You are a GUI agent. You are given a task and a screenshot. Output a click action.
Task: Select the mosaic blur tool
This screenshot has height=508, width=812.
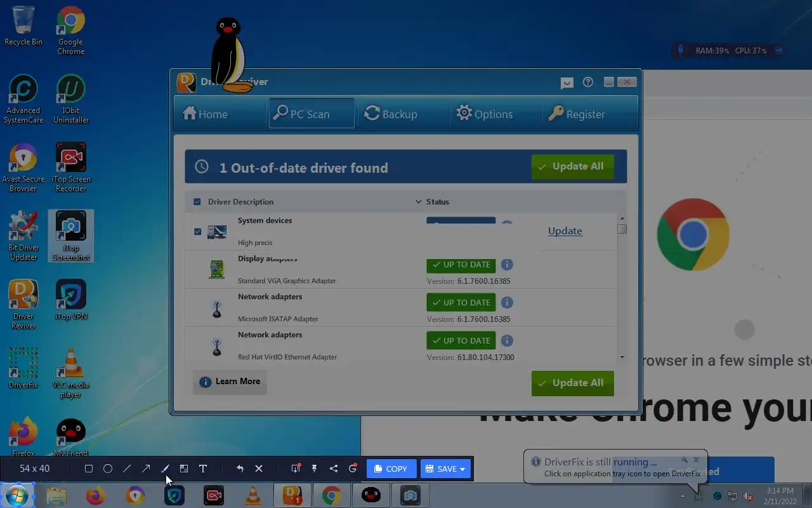click(x=184, y=469)
